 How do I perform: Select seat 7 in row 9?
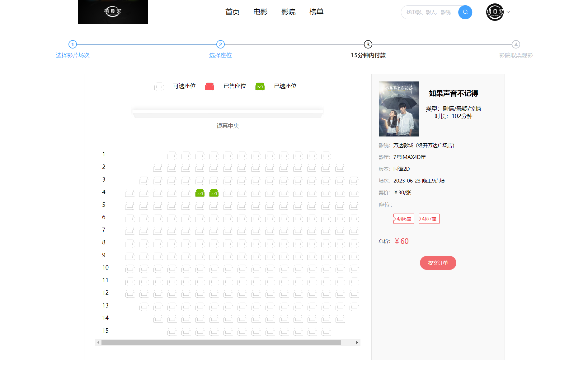214,256
